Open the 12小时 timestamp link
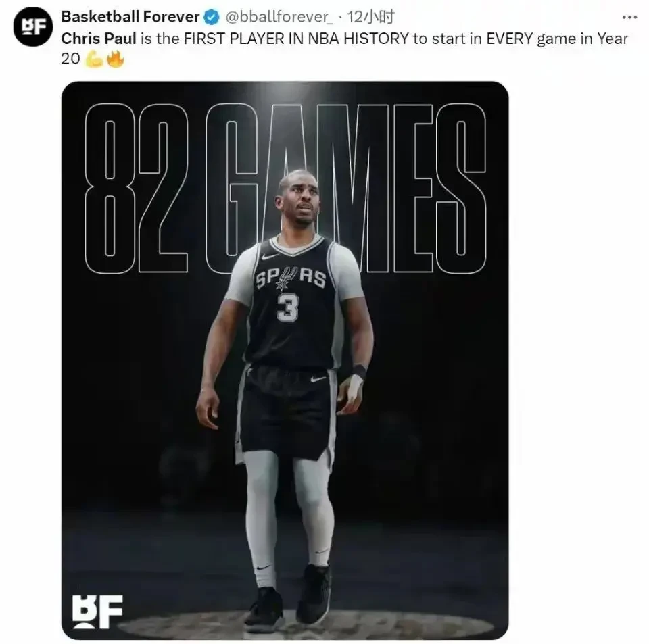This screenshot has height=644, width=649. coord(370,17)
